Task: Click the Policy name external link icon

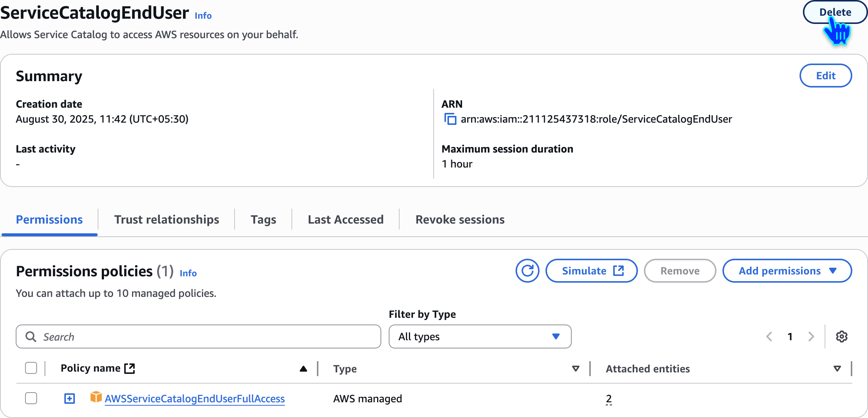Action: coord(130,368)
